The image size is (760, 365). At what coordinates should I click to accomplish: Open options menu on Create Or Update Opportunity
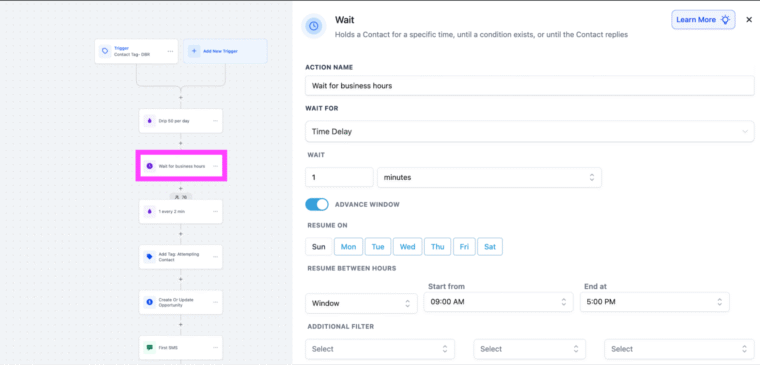[x=215, y=302]
